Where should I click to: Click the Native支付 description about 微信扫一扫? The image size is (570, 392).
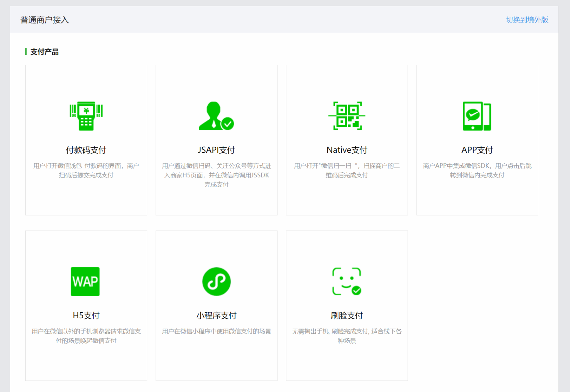pyautogui.click(x=347, y=170)
